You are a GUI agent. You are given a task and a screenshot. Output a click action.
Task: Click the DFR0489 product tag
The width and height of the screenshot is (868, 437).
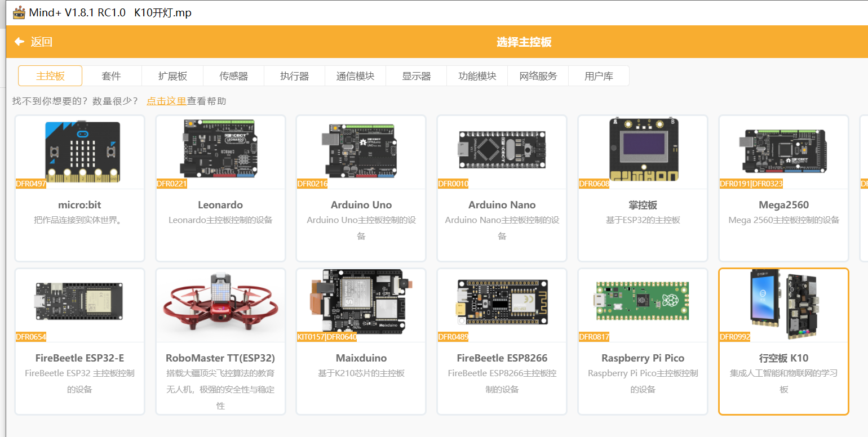coord(453,337)
